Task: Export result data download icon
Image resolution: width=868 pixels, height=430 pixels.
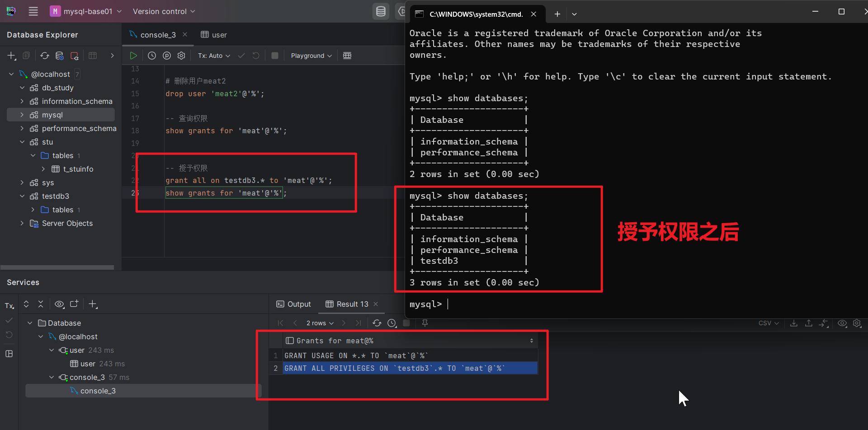Action: pyautogui.click(x=794, y=323)
